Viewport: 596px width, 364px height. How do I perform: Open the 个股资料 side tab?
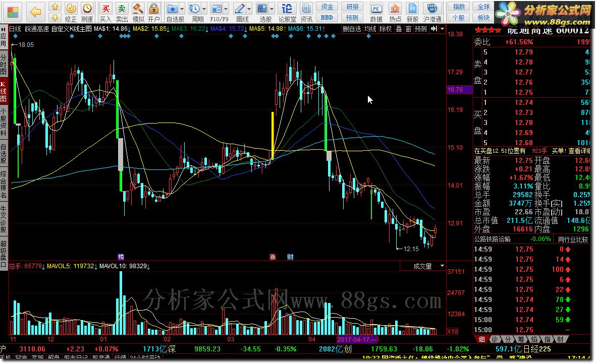4,123
